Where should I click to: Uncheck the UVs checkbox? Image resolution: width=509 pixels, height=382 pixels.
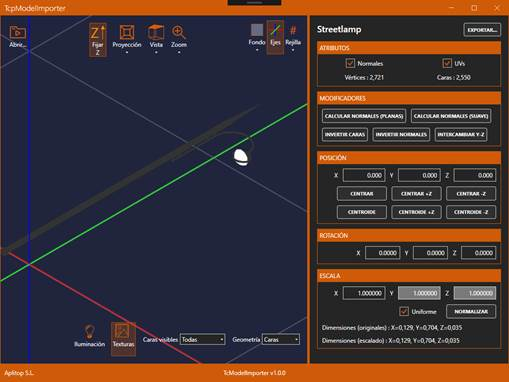(x=447, y=63)
